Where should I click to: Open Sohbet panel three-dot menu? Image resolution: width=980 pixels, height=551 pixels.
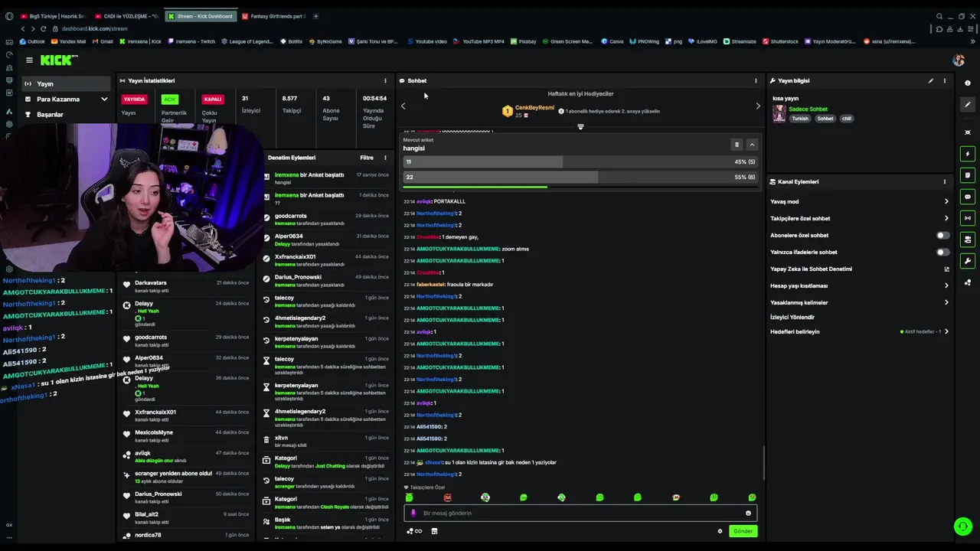pyautogui.click(x=756, y=80)
